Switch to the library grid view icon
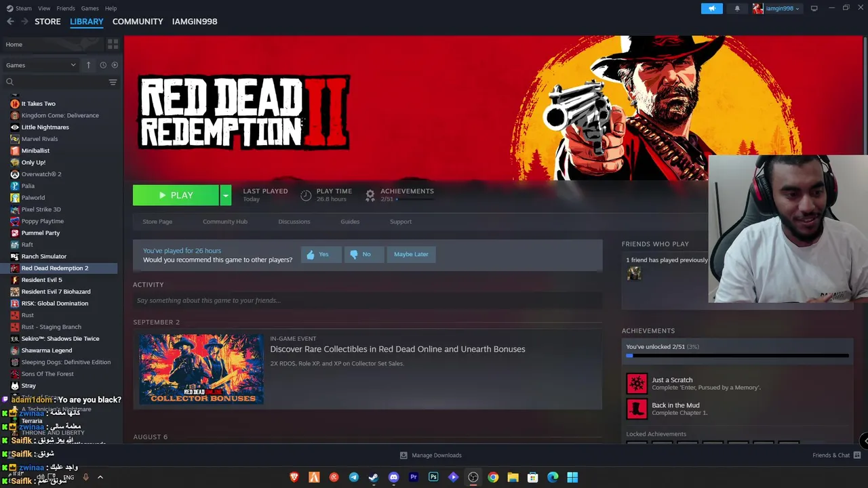 click(x=113, y=44)
